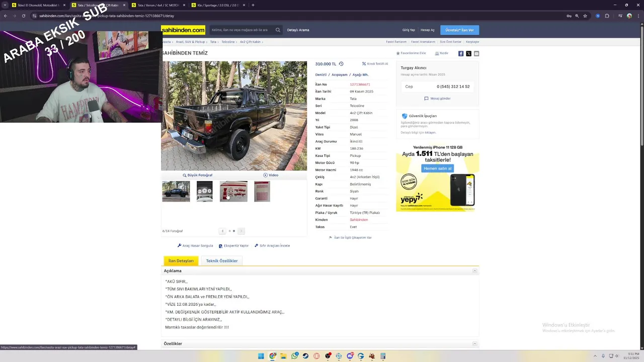Click the sahibinden.com search input field
Viewport: 644px width, 362px height.
point(242,30)
